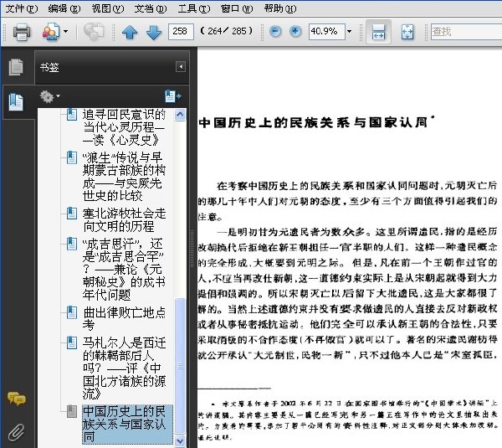The image size is (502, 448).
Task: Click the bookmarks scrollbar thumb
Action: tap(180, 365)
